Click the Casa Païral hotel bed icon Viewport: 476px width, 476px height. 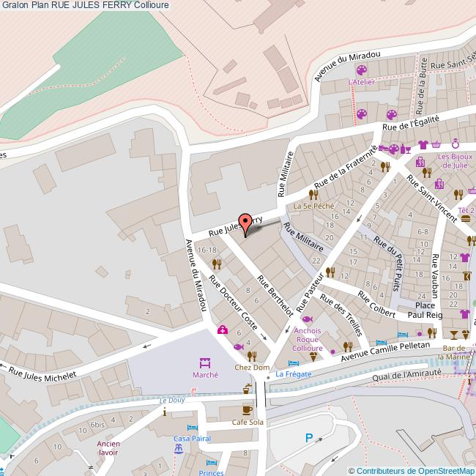(192, 427)
